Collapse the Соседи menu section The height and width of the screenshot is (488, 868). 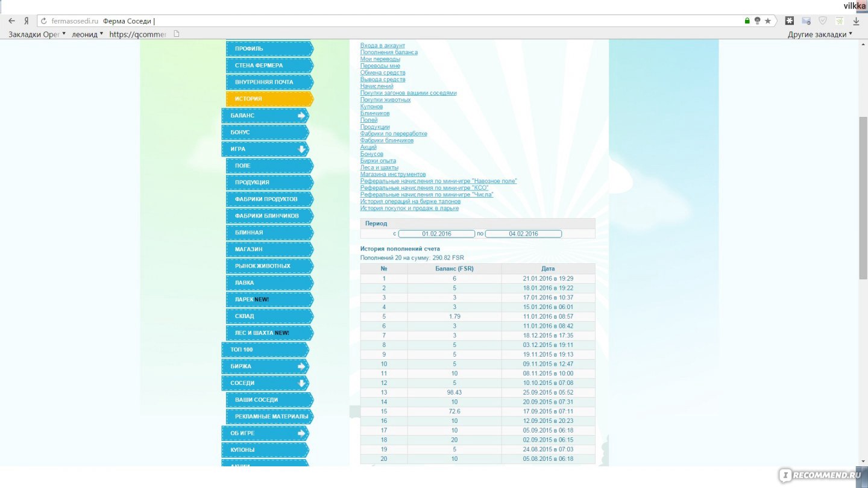click(265, 383)
